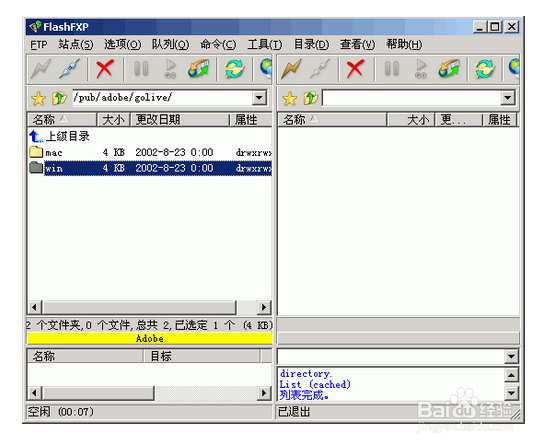Screen dimensions: 544x446
Task: Click file list horizontal scrollbar right arrow
Action: (x=264, y=307)
